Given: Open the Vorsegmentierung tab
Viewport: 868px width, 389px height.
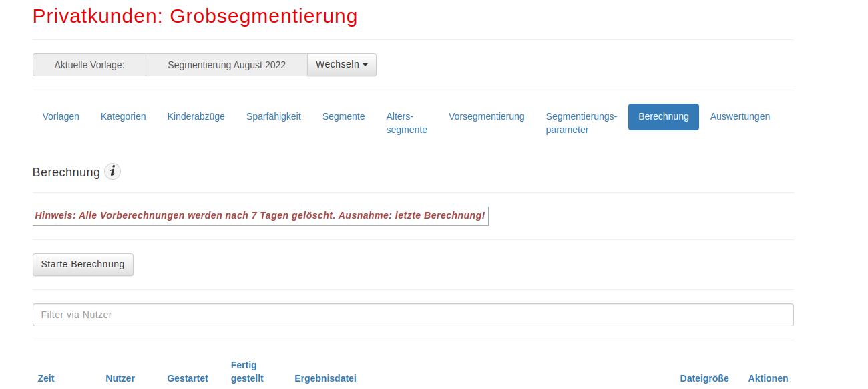Looking at the screenshot, I should click(x=487, y=116).
